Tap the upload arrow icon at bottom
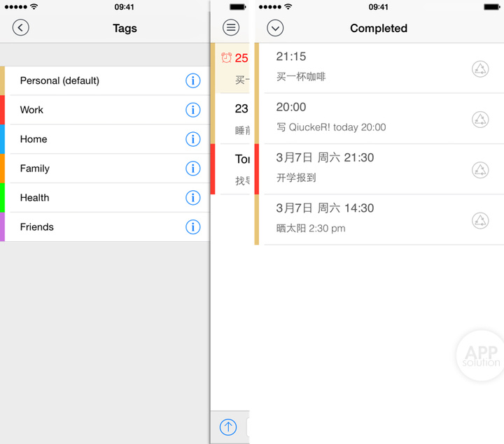This screenshot has width=504, height=444. [x=228, y=427]
